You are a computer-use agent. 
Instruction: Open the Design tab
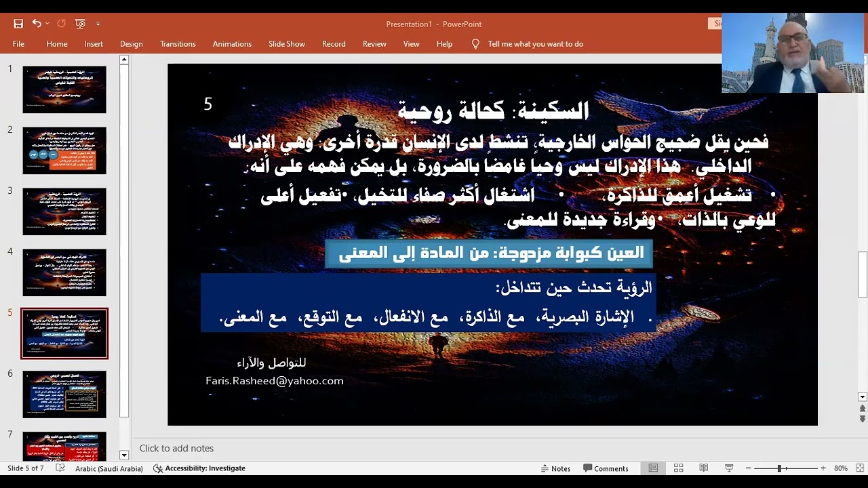(132, 44)
